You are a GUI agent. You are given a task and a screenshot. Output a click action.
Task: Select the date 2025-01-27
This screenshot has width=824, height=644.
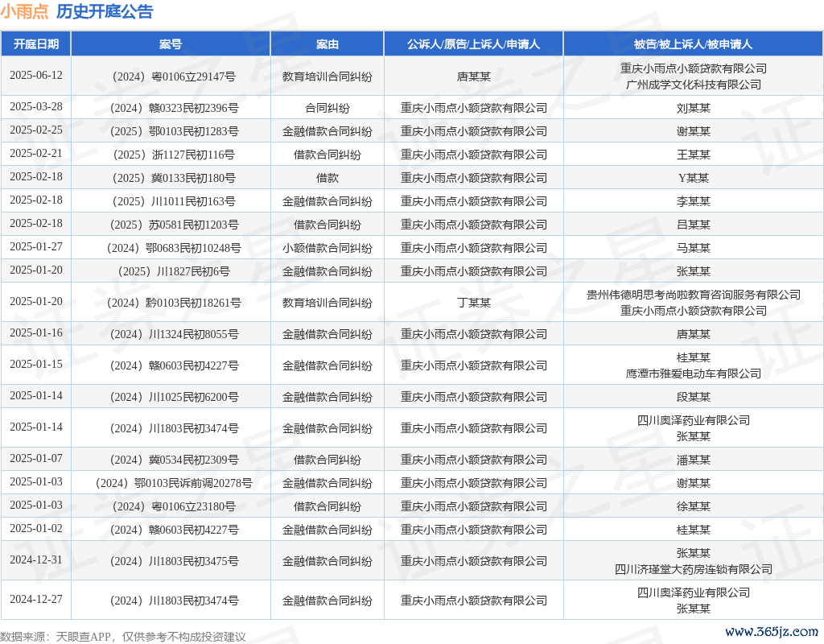point(36,246)
